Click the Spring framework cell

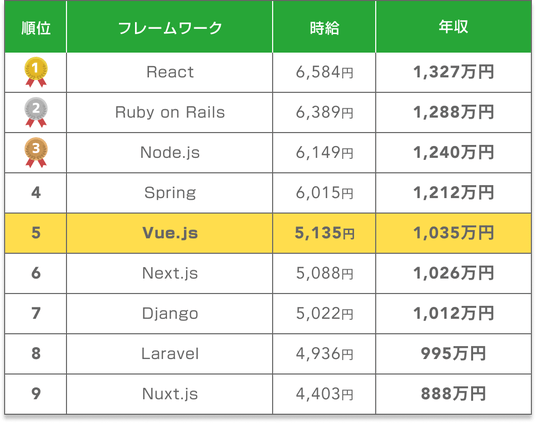point(170,193)
